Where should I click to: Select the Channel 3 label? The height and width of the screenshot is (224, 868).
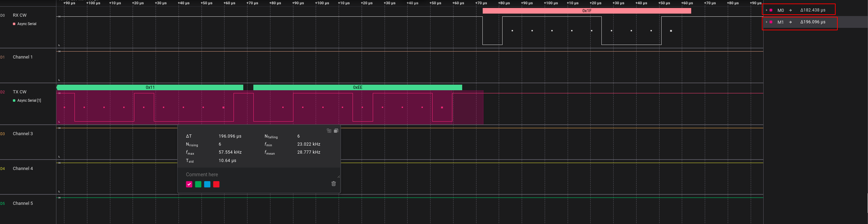tap(23, 134)
